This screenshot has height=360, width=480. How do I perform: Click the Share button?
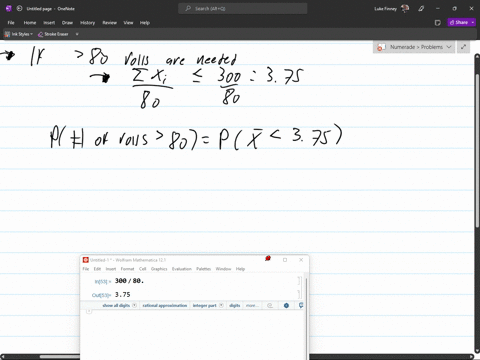tap(459, 22)
